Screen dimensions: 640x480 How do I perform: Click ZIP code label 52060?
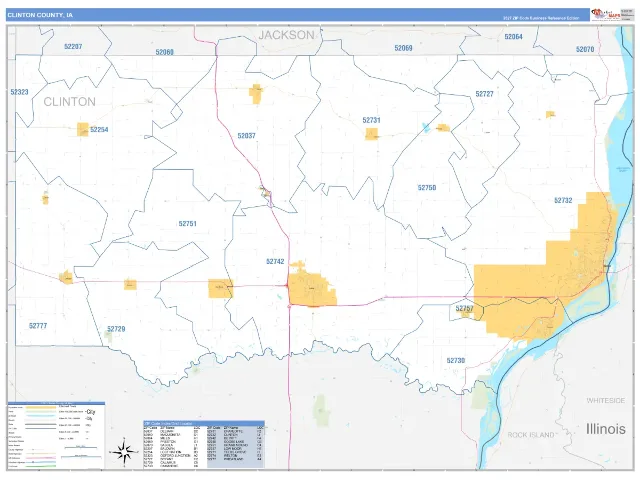point(164,52)
